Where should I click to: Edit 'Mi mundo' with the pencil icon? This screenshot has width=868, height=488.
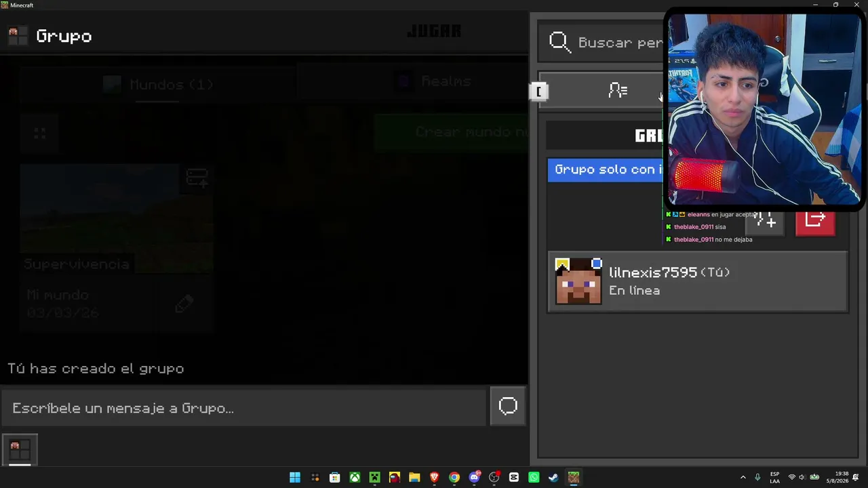click(x=184, y=304)
